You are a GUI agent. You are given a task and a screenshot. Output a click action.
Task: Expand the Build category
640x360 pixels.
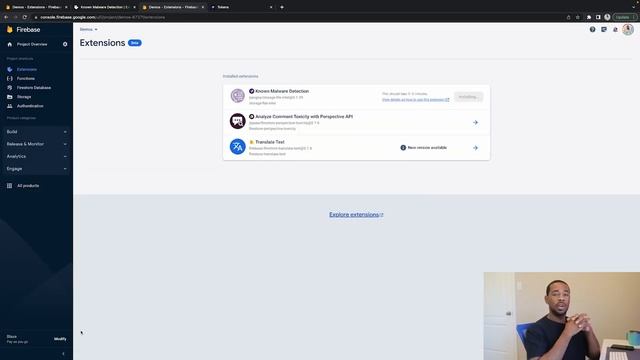[37, 132]
